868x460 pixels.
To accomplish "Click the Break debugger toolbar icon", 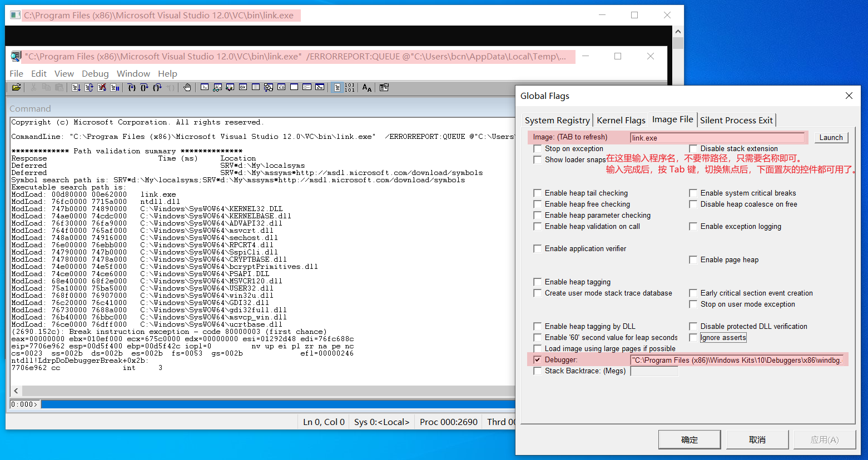I will click(115, 87).
